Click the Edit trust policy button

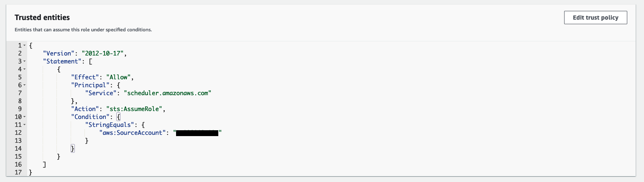pyautogui.click(x=595, y=18)
